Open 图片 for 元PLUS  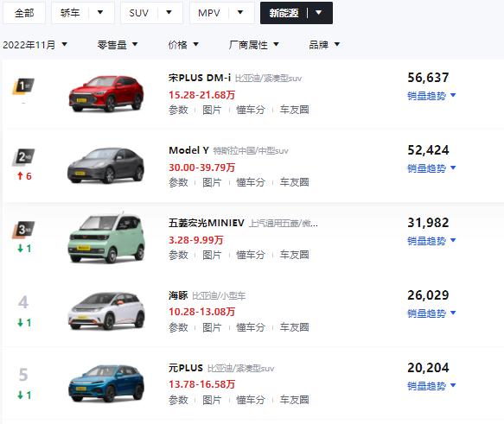tap(212, 400)
